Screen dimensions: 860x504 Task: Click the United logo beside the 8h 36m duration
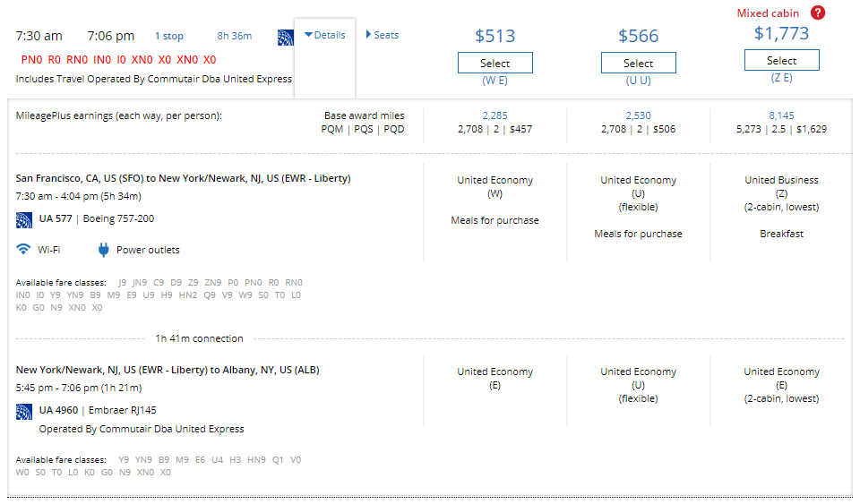(286, 37)
